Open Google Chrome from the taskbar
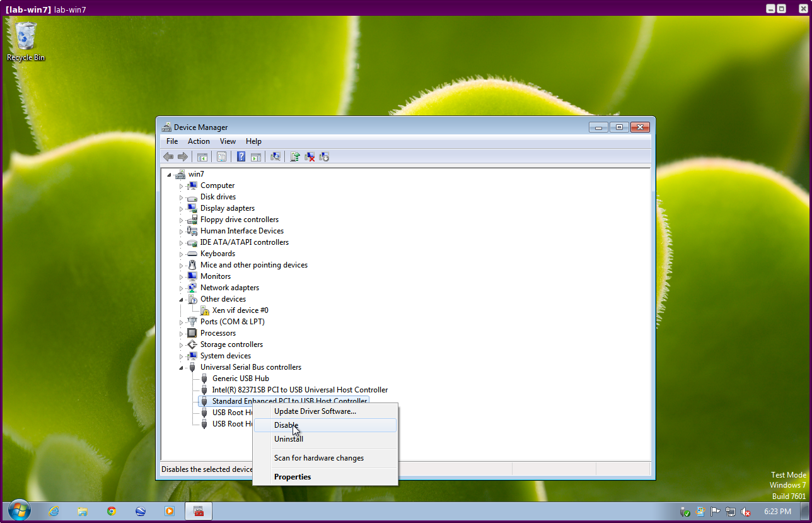The width and height of the screenshot is (812, 523). click(x=111, y=511)
